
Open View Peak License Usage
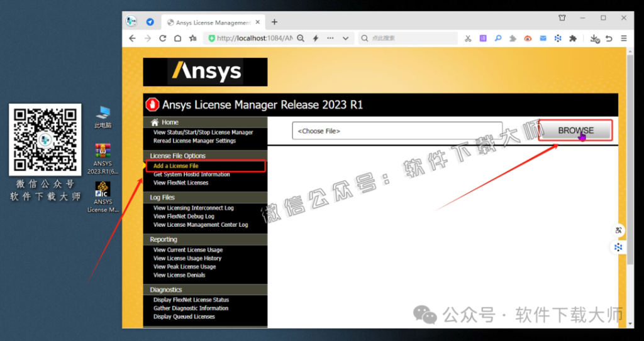tap(184, 266)
